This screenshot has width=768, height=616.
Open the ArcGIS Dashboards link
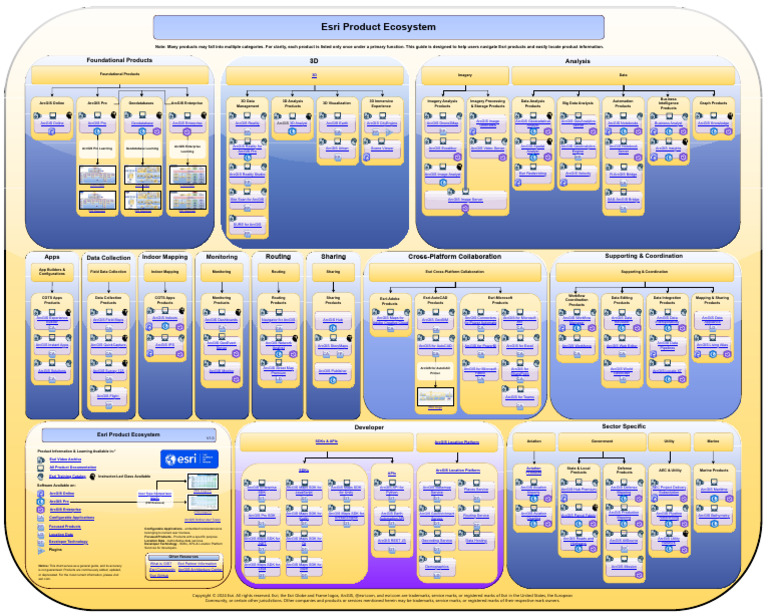coord(221,320)
